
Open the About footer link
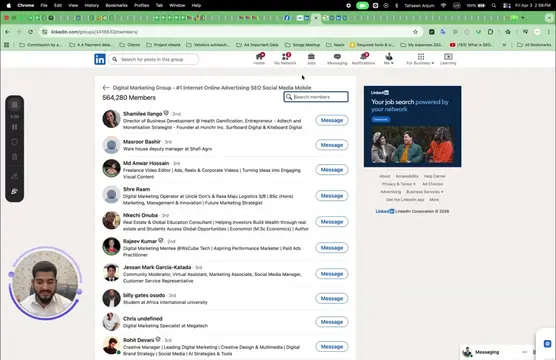(385, 176)
